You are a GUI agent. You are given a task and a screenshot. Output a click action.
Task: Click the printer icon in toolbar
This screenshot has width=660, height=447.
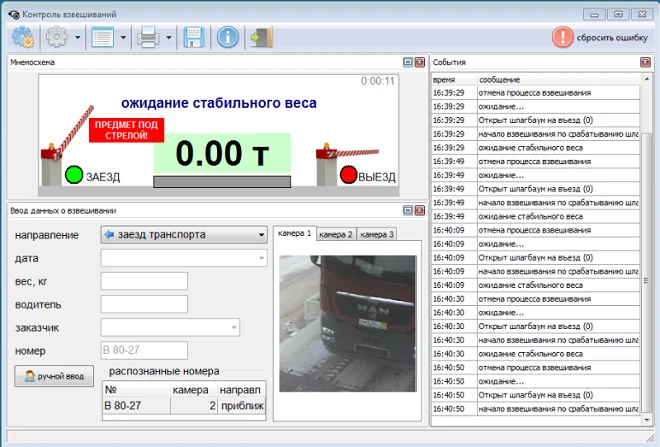pyautogui.click(x=148, y=38)
